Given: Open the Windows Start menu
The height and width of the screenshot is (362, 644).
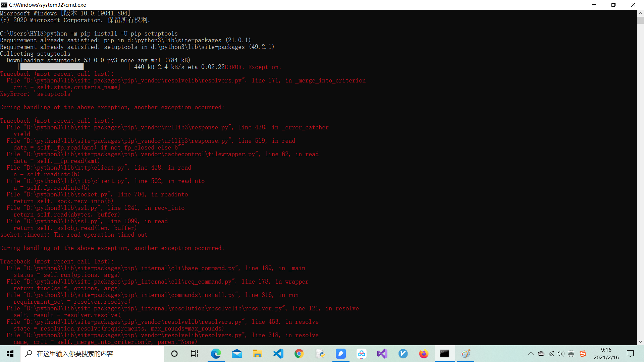Looking at the screenshot, I should (10, 354).
